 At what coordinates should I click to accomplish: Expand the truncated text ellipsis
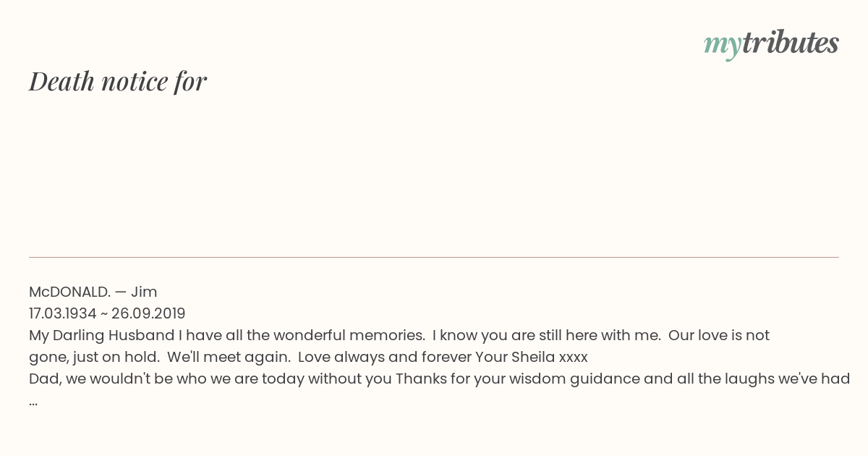[33, 402]
